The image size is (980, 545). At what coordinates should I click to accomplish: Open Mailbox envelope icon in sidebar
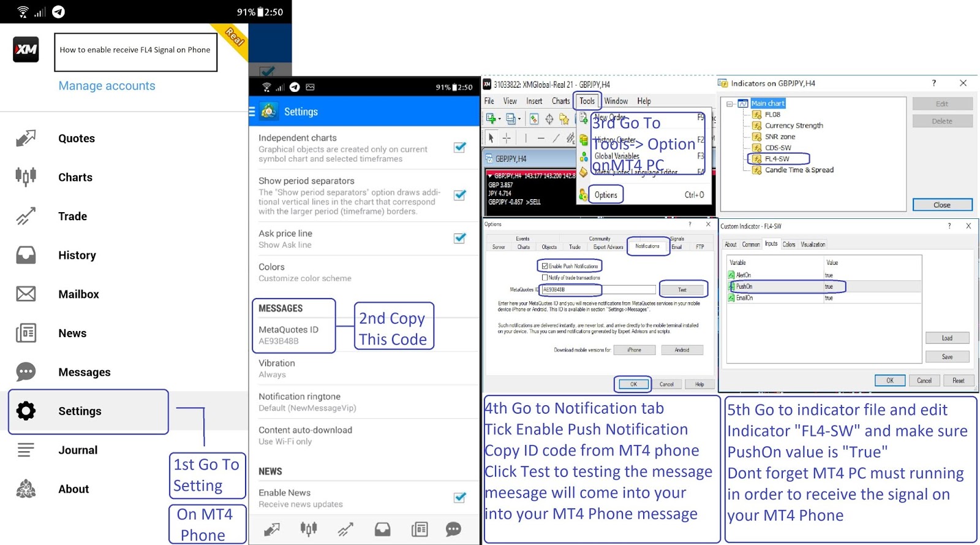click(x=26, y=294)
